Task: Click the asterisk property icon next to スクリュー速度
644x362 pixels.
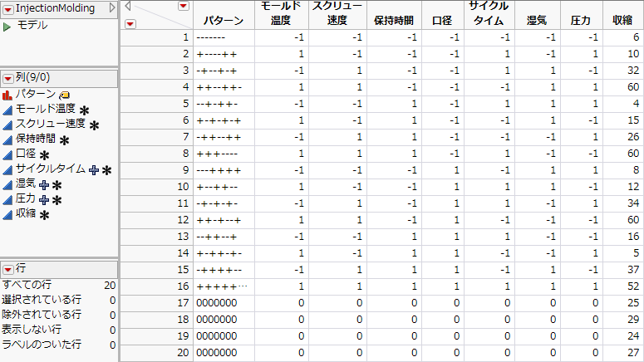Action: (94, 125)
